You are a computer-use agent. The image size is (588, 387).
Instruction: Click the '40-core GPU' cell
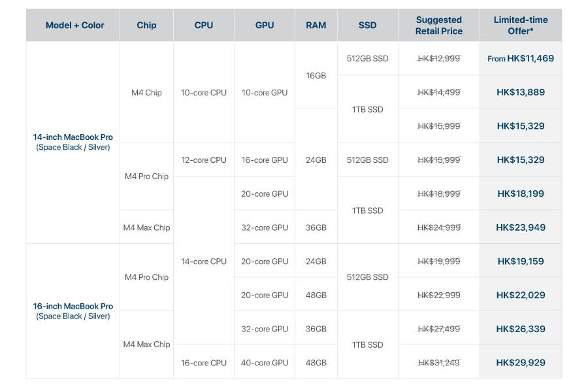pyautogui.click(x=265, y=363)
